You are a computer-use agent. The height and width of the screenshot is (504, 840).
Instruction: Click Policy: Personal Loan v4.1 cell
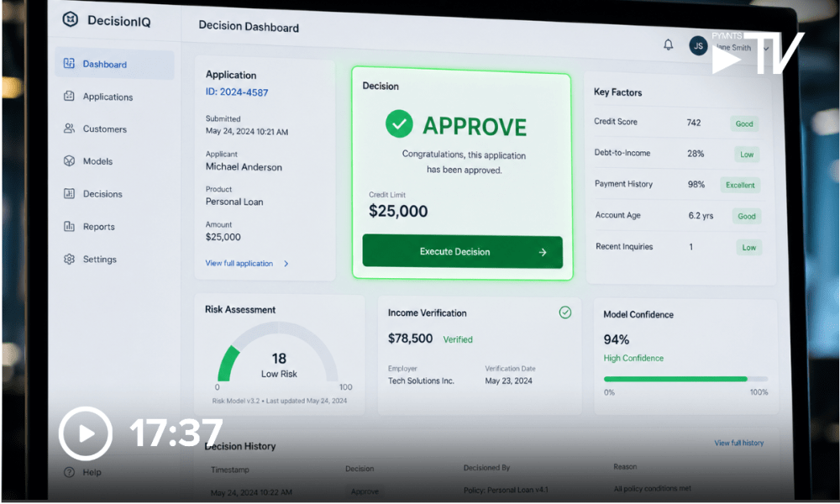506,490
